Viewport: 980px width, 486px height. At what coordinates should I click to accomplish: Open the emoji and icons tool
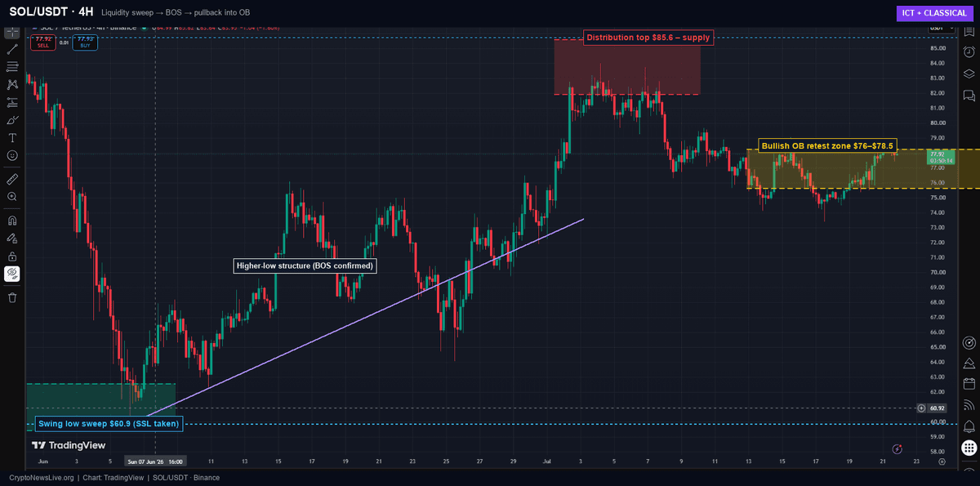coord(12,155)
